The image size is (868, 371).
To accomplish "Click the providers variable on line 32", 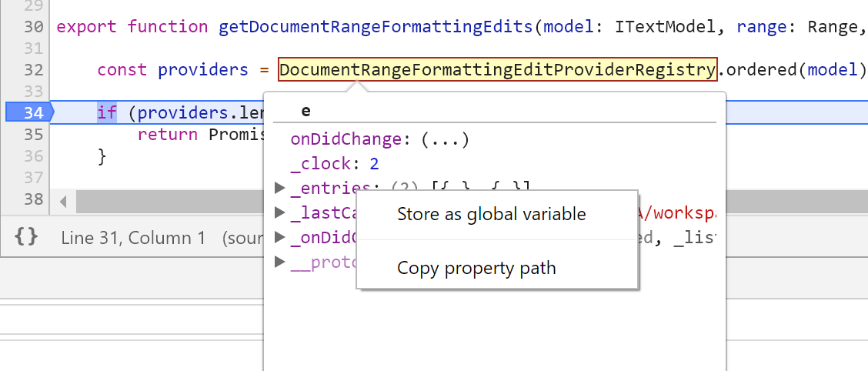I will 203,70.
